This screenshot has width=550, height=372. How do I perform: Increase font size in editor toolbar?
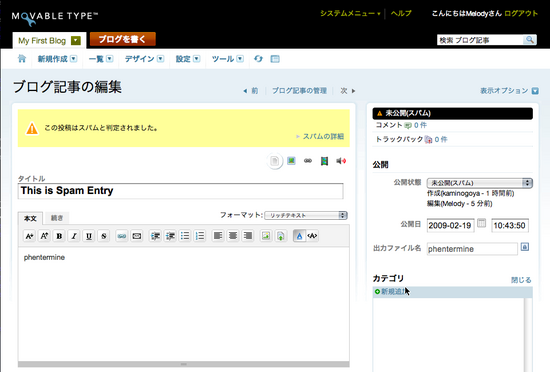44,236
